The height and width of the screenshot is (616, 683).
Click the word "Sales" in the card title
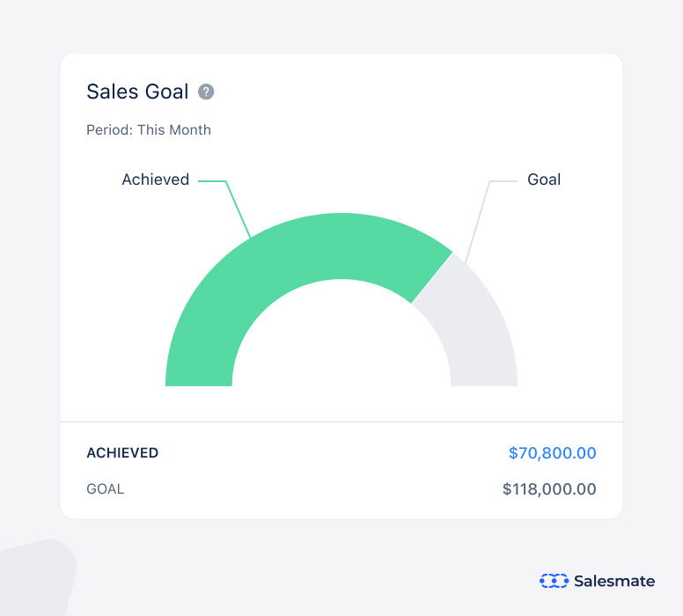108,92
